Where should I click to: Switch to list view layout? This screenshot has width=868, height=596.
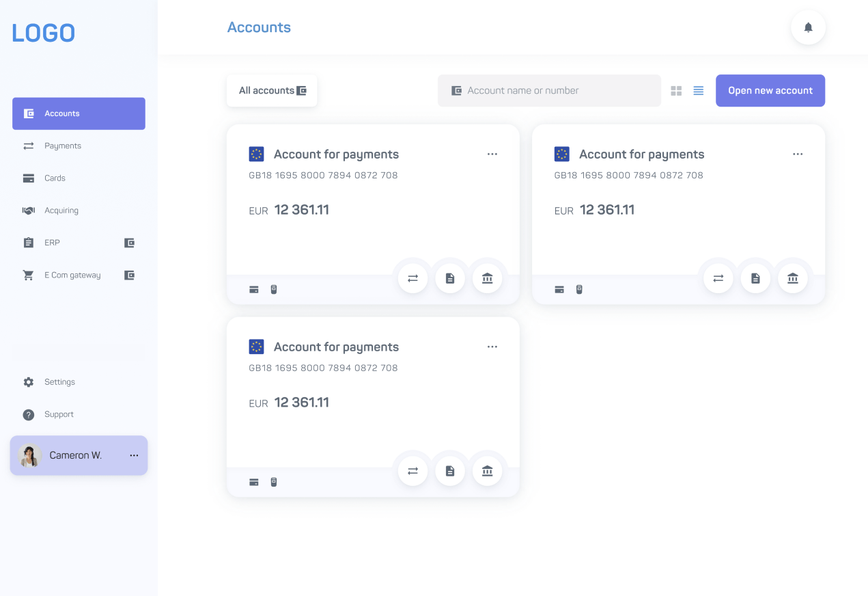pyautogui.click(x=698, y=90)
